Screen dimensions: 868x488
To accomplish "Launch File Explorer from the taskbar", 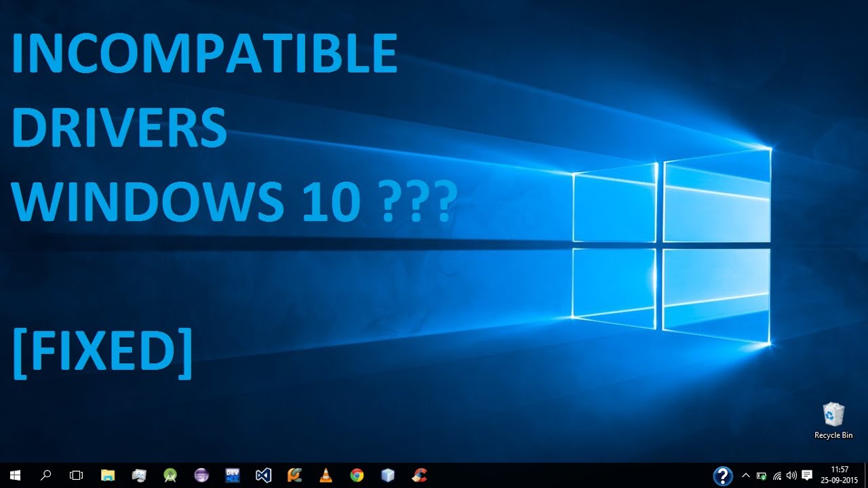I will [108, 475].
